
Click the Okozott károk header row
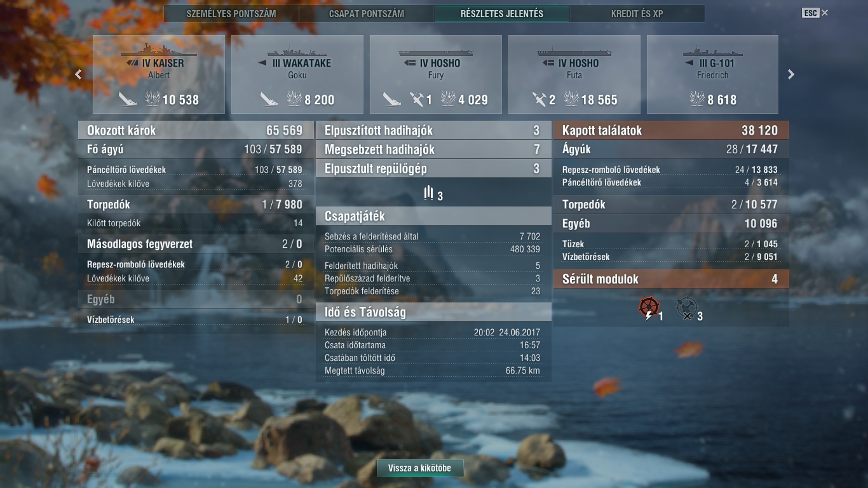196,130
